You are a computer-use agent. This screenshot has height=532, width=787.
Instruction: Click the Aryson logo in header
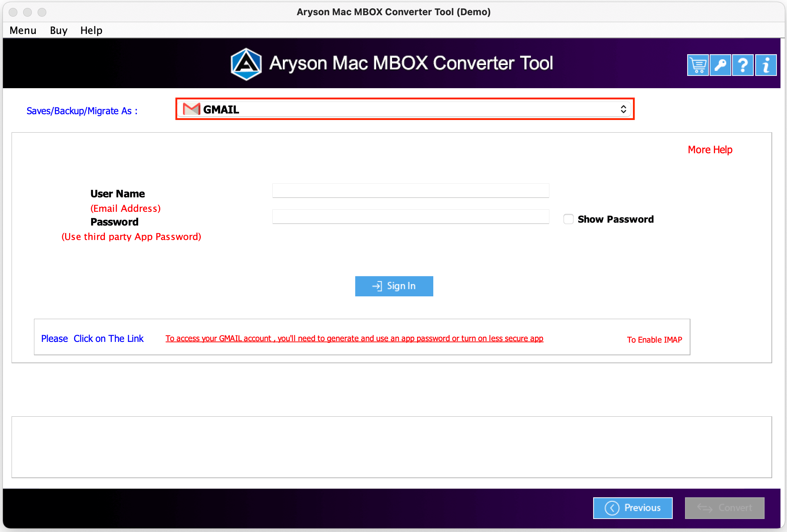coord(246,64)
